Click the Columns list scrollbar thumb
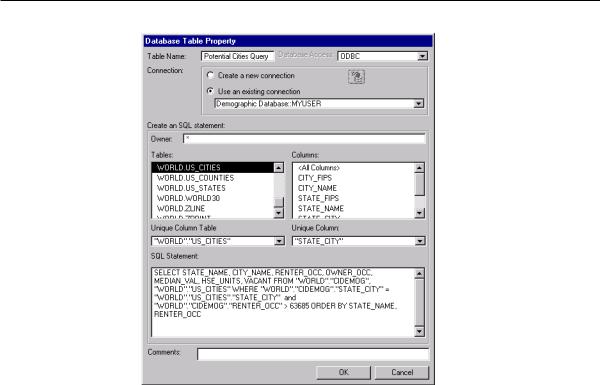The height and width of the screenshot is (385, 600). point(419,184)
